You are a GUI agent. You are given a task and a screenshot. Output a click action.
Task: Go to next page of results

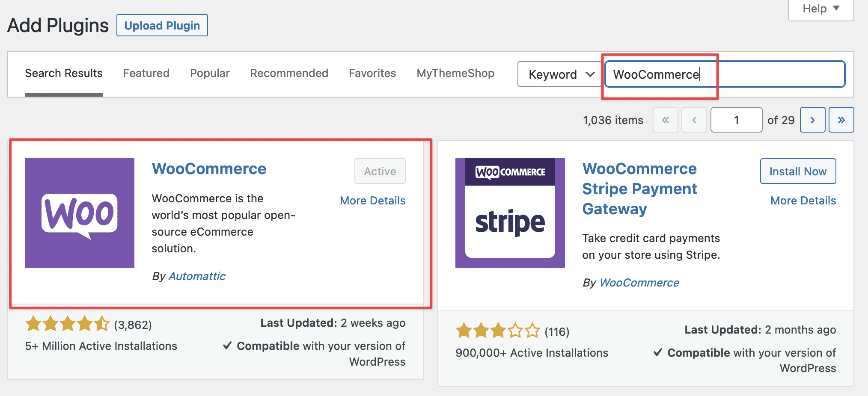click(x=812, y=120)
